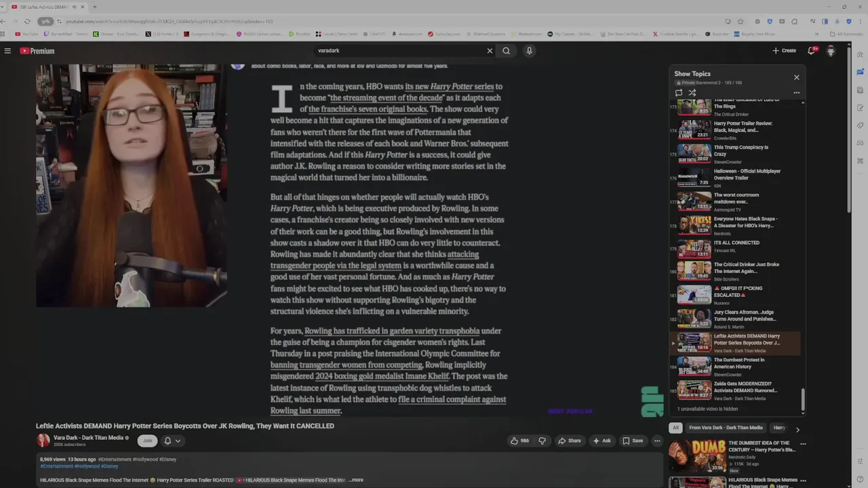This screenshot has width=868, height=488.
Task: Play Harry Potter Trailer Review from playlist
Action: click(x=736, y=129)
